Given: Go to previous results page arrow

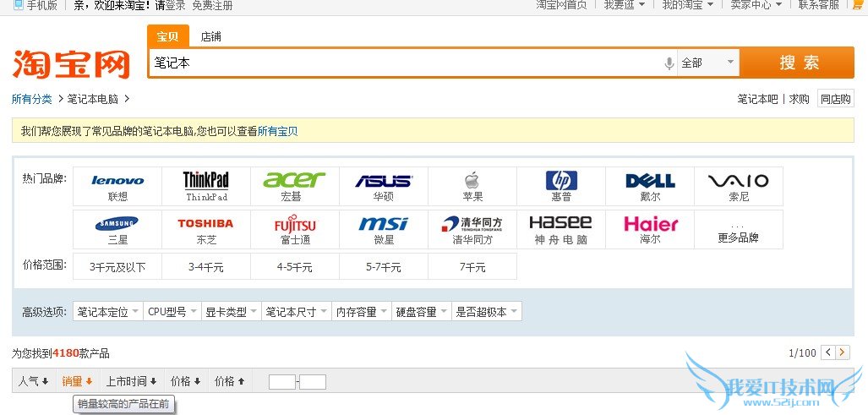Looking at the screenshot, I should (x=827, y=352).
